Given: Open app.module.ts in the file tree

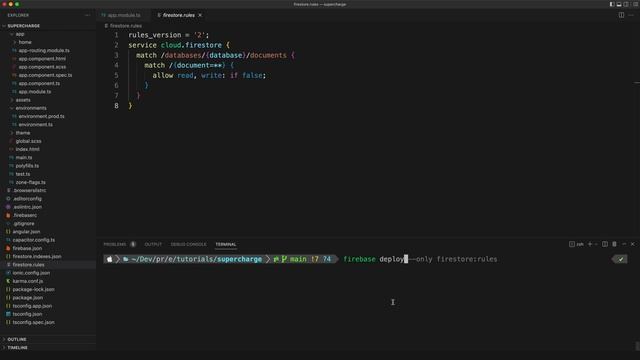Looking at the screenshot, I should coord(35,91).
